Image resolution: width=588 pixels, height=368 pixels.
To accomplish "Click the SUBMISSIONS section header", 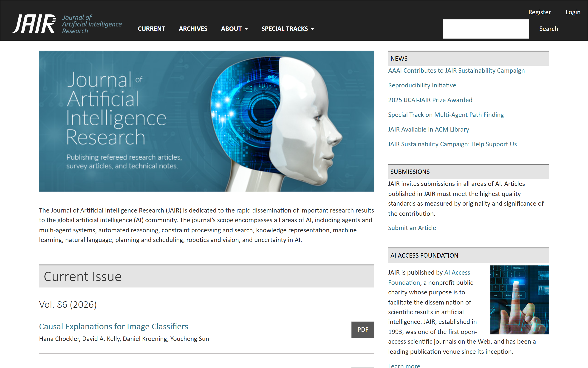I will click(x=468, y=172).
